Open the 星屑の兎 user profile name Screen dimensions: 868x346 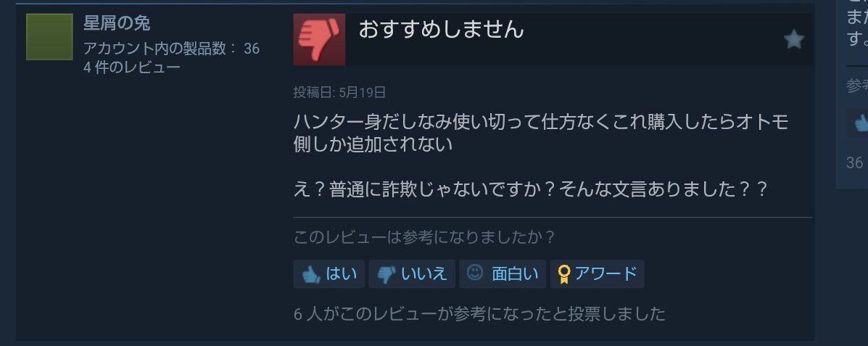(117, 23)
